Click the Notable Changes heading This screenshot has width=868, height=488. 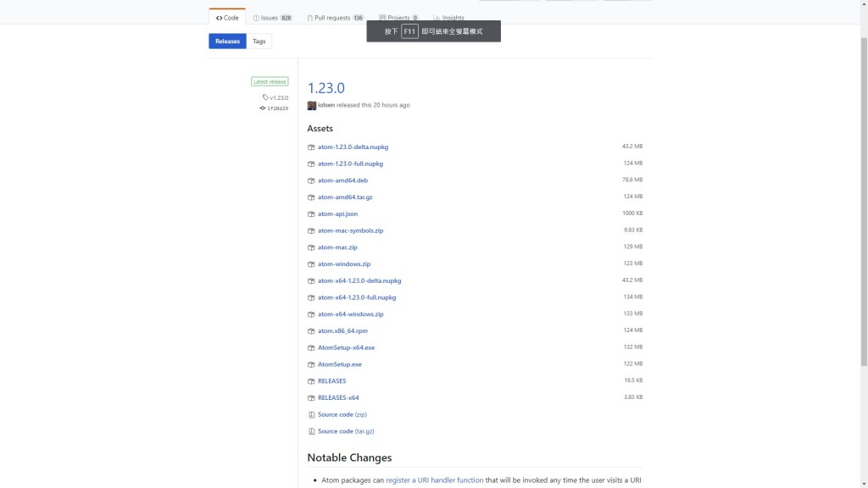[x=349, y=457]
